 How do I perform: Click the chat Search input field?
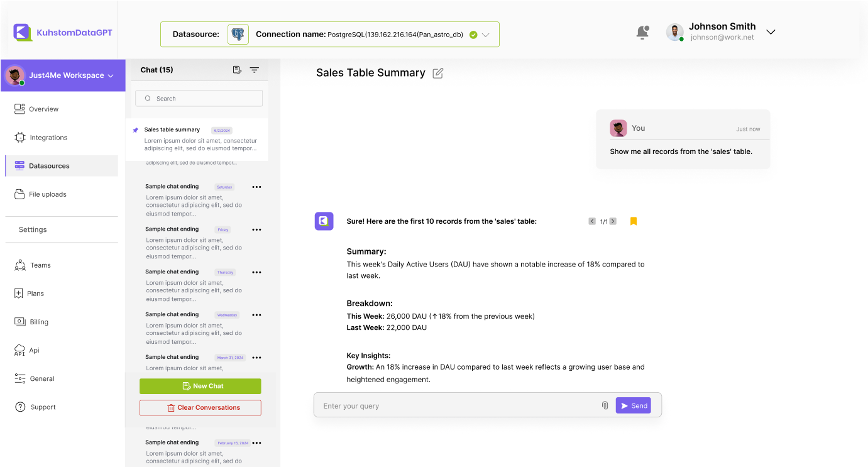pos(199,99)
